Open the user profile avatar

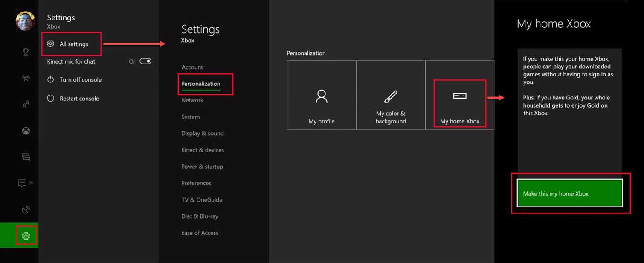click(x=25, y=21)
